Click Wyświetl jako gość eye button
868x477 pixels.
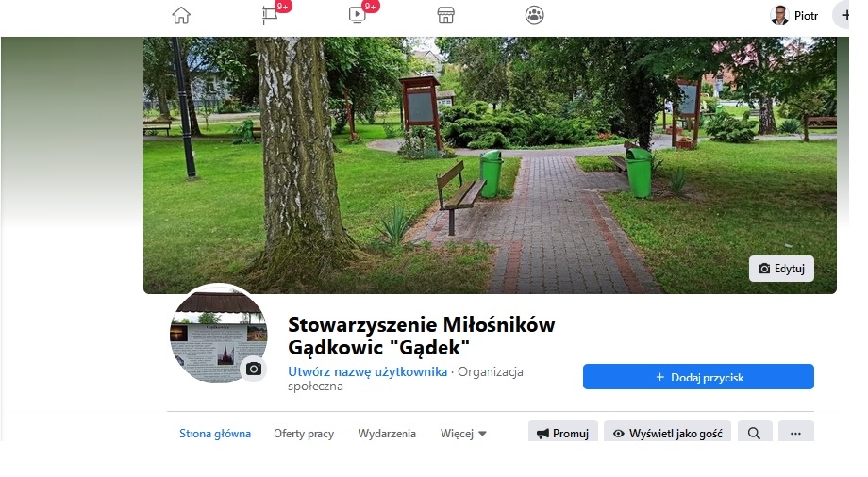667,432
